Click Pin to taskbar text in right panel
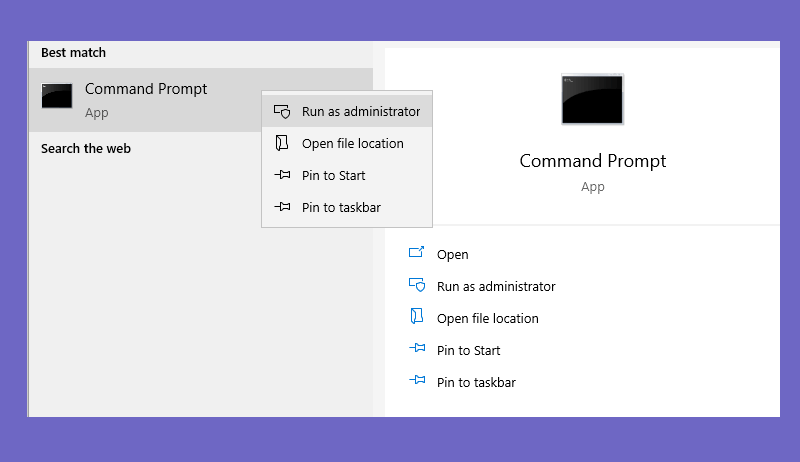This screenshot has width=800, height=462. [476, 382]
